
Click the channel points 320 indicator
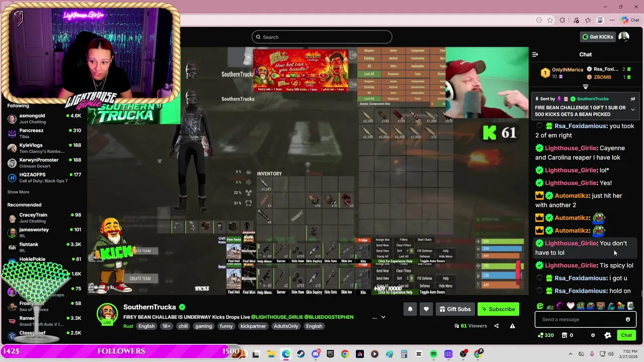[545, 335]
